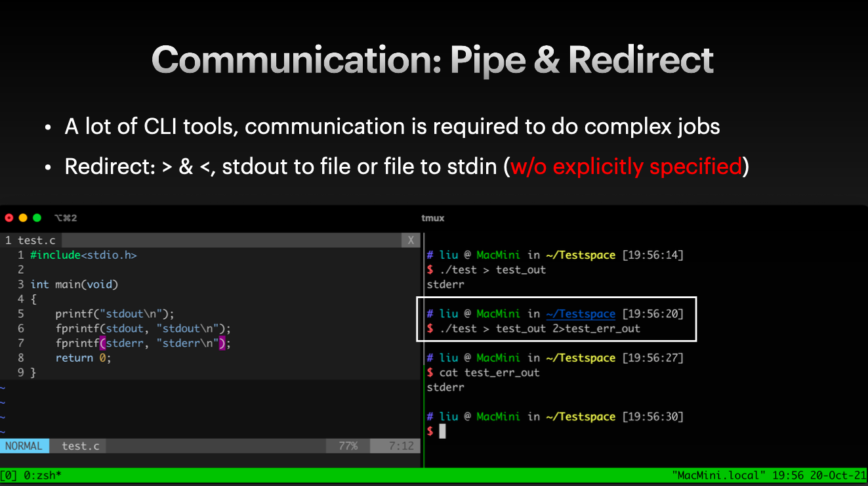Image resolution: width=868 pixels, height=486 pixels.
Task: Click the ⌥⌘2 shortcut label in title bar
Action: 66,218
